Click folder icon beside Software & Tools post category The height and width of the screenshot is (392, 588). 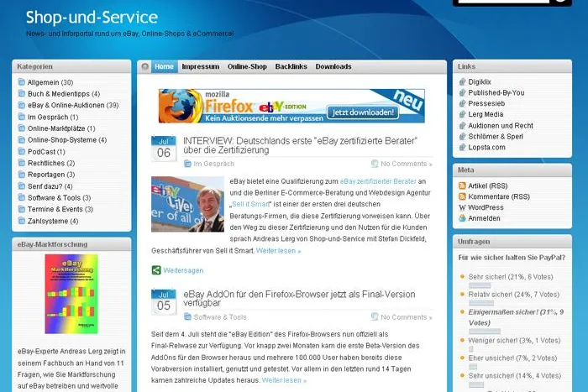187,317
